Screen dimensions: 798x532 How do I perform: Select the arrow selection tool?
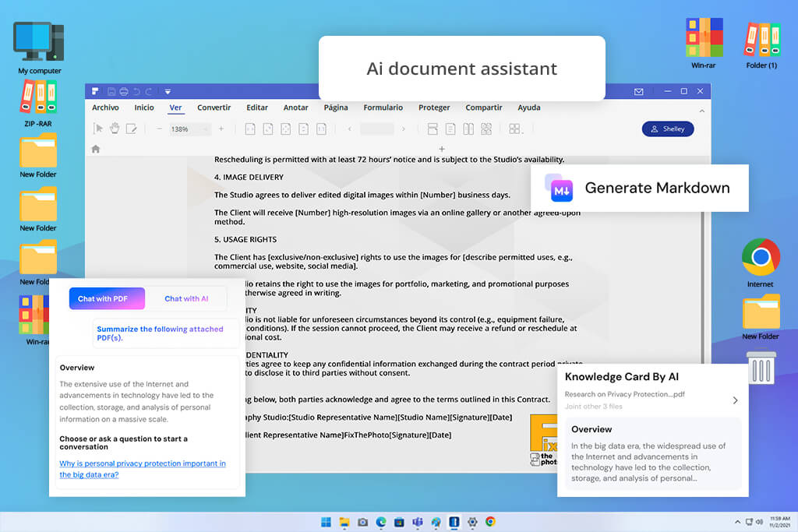pyautogui.click(x=98, y=129)
